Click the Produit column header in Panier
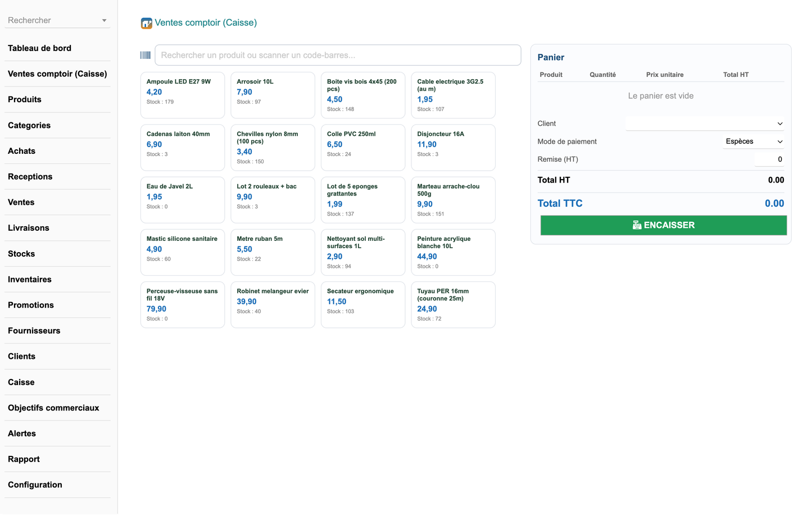Screen dimensions: 812x516 click(551, 75)
